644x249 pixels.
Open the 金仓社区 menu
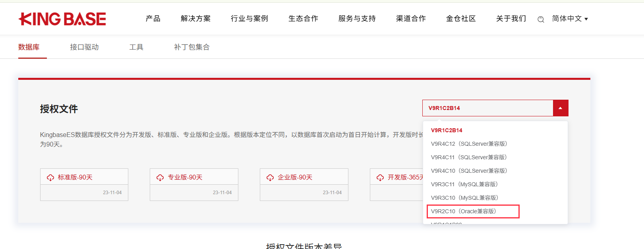[461, 19]
